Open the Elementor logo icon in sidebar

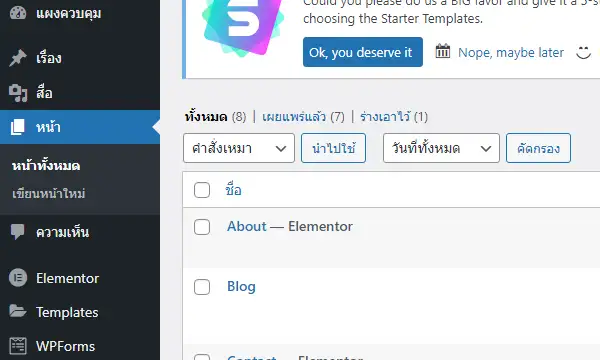point(18,278)
